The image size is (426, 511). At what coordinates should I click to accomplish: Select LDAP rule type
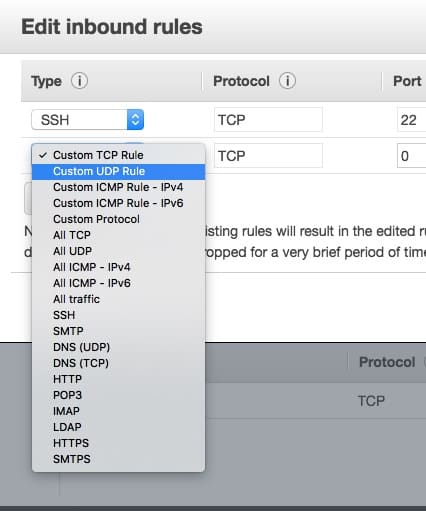click(118, 427)
